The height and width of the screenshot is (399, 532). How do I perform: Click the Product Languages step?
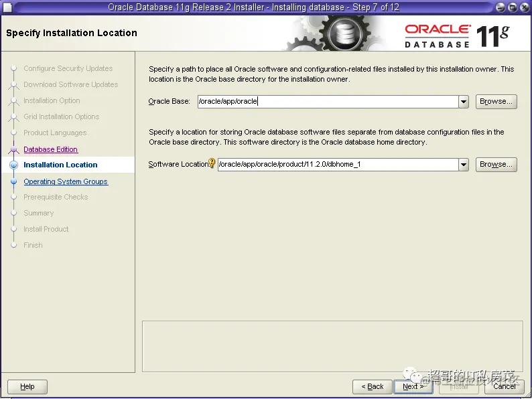[55, 133]
